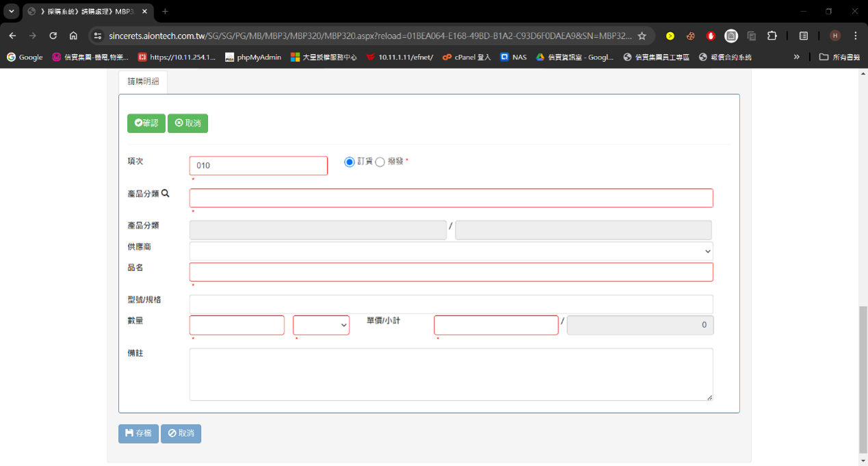The height and width of the screenshot is (466, 868).
Task: Click the yellow arrow extension icon
Action: pos(670,36)
